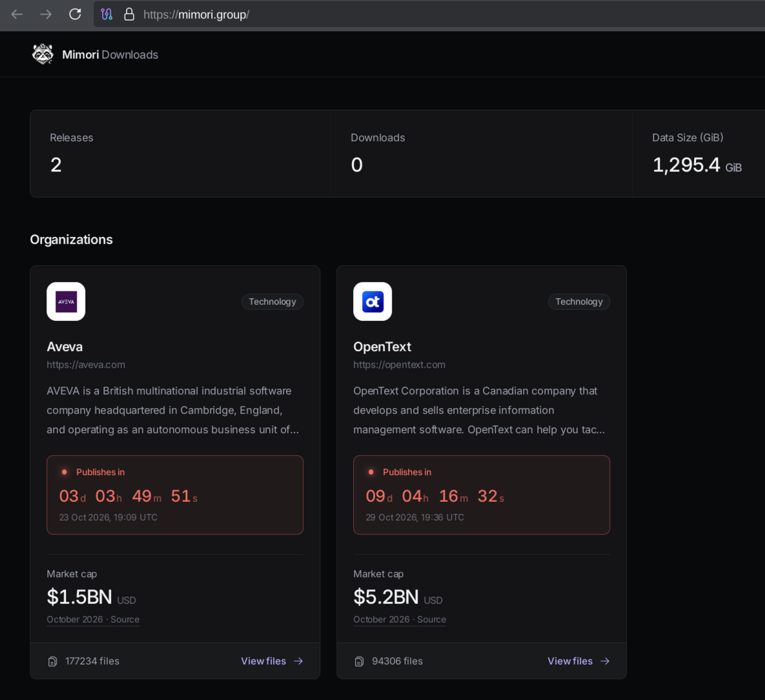765x700 pixels.
Task: Click the file icon beside 94306 files
Action: [359, 661]
